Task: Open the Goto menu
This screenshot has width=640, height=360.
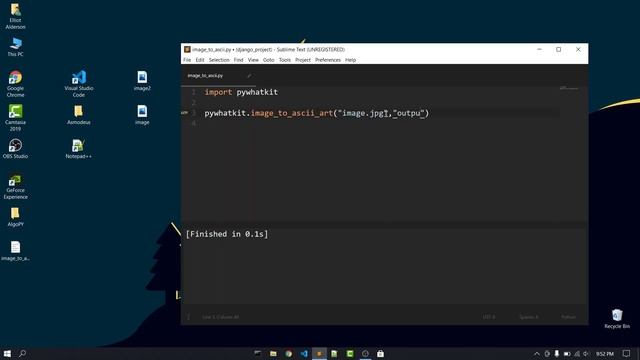Action: [269, 60]
